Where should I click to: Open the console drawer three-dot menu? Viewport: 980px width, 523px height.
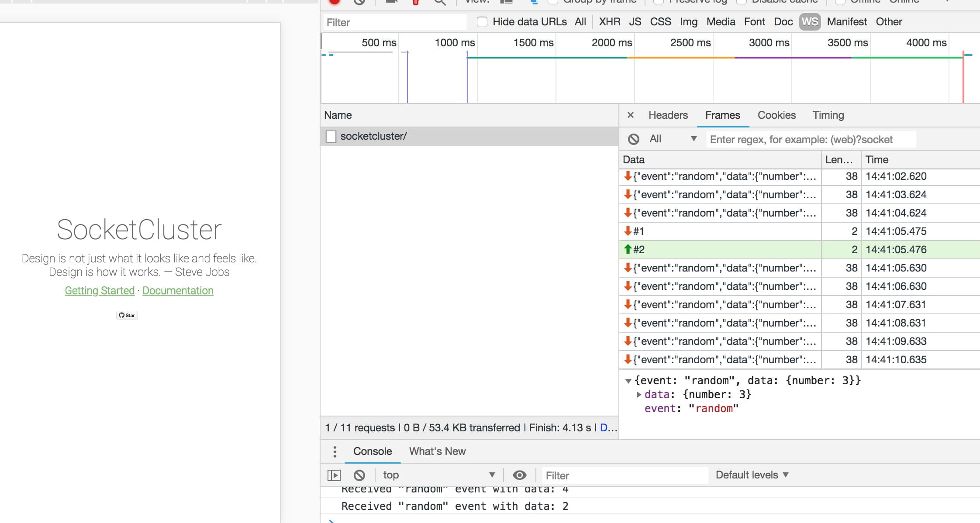click(335, 451)
